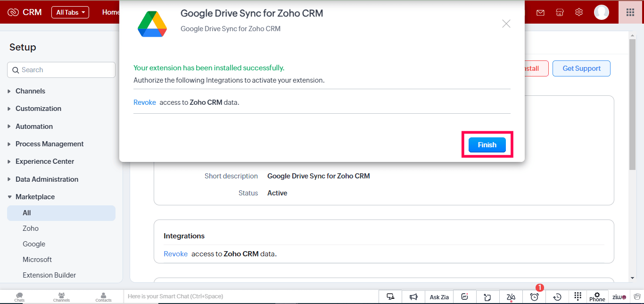Image resolution: width=644 pixels, height=304 pixels.
Task: Expand the Channels section in Setup sidebar
Action: pyautogui.click(x=30, y=91)
